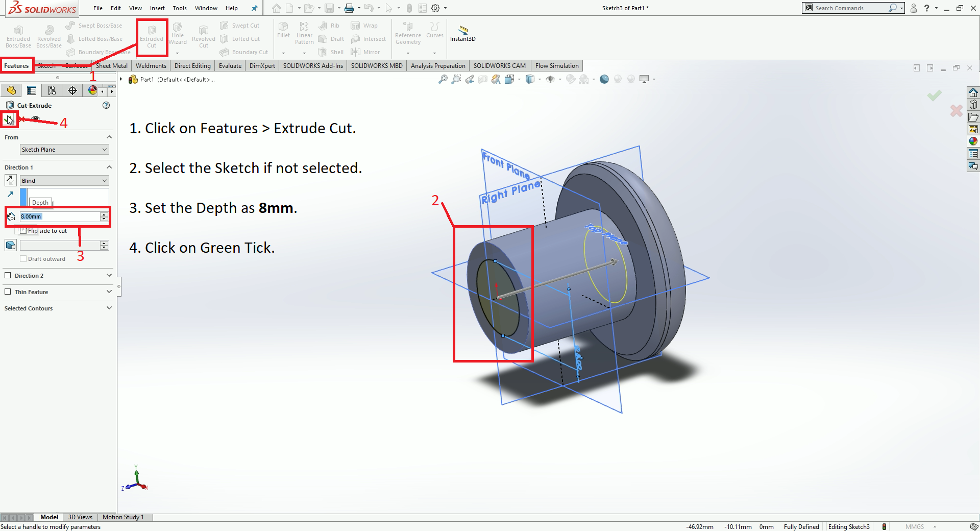Screen dimensions: 980x531
Task: Open the Appearances task pane tab
Action: tap(973, 141)
